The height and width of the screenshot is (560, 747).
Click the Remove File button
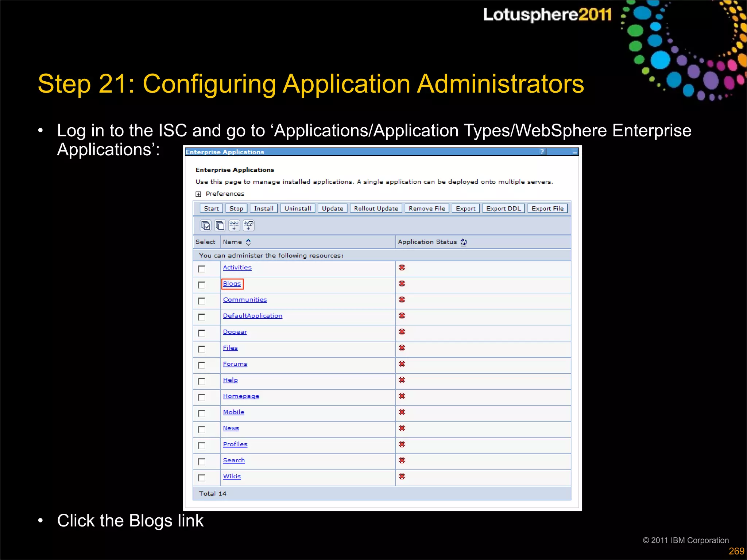[x=427, y=209]
